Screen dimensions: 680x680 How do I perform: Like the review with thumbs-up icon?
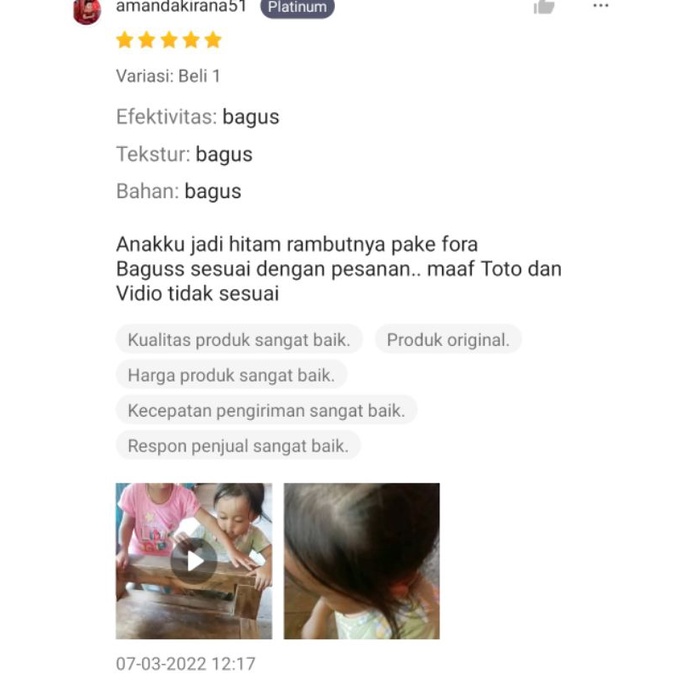click(544, 7)
